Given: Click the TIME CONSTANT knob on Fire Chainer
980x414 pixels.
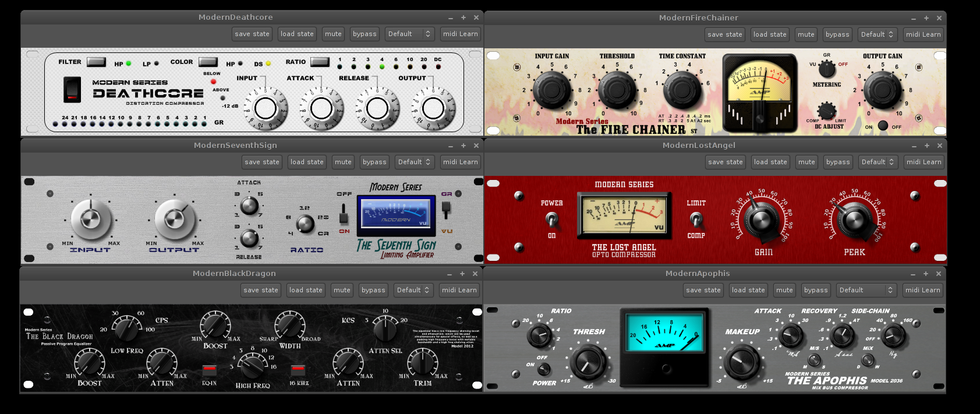Looking at the screenshot, I should pos(682,90).
